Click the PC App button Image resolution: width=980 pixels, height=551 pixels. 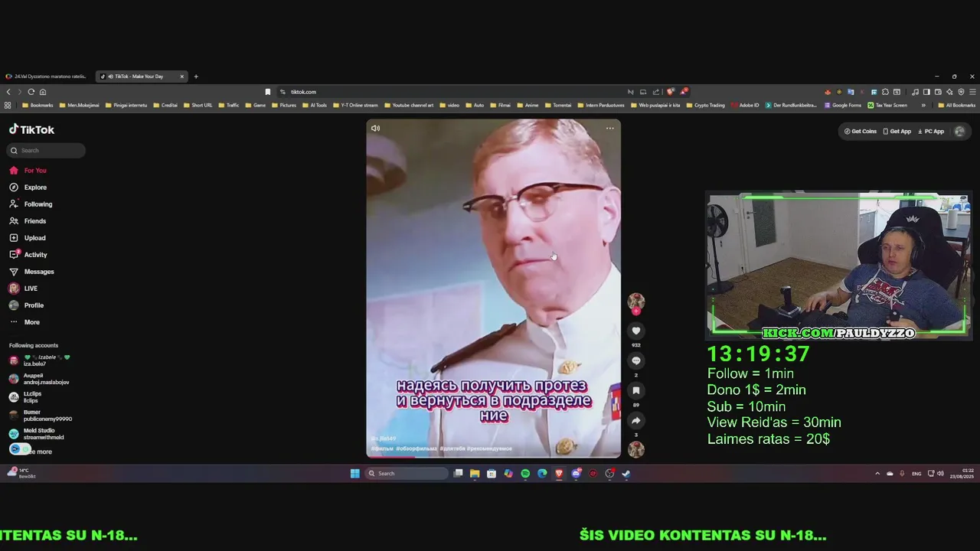point(931,132)
